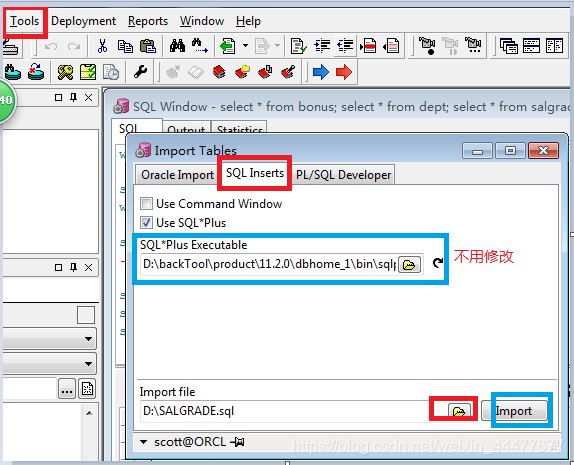The width and height of the screenshot is (574, 465).
Task: Click the red book help icon
Action: pyautogui.click(x=219, y=72)
